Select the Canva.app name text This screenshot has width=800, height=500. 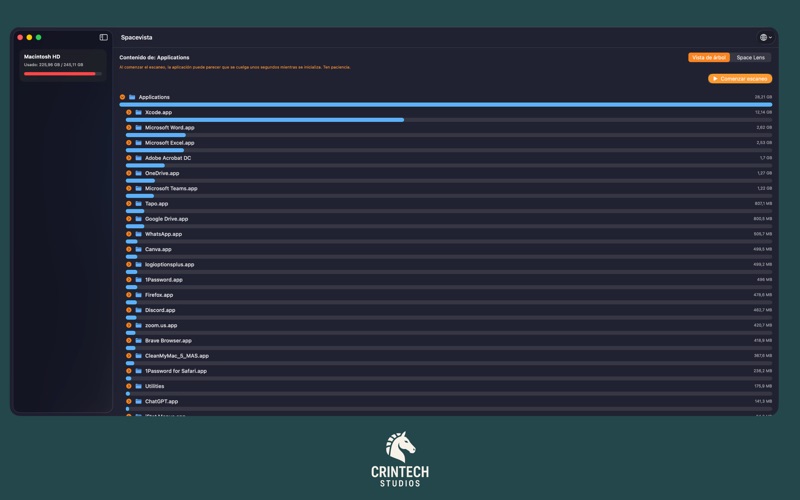click(158, 249)
